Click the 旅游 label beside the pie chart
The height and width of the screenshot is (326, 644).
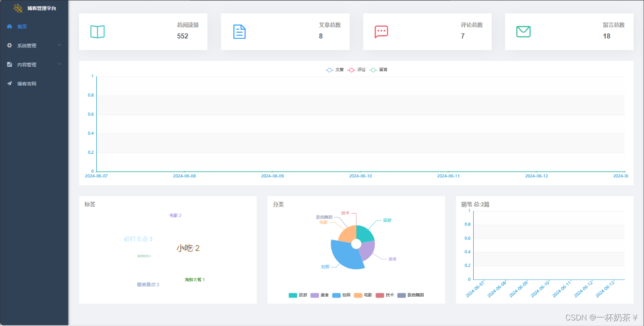pos(387,220)
